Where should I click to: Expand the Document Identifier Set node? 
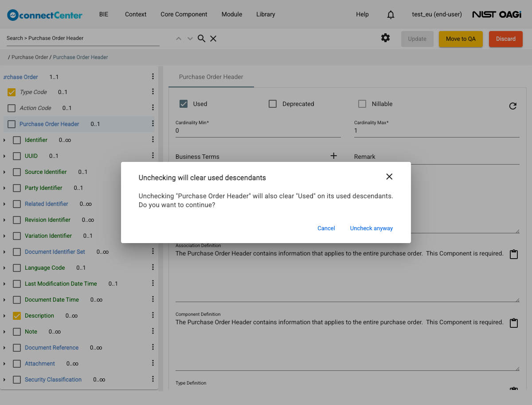4,252
